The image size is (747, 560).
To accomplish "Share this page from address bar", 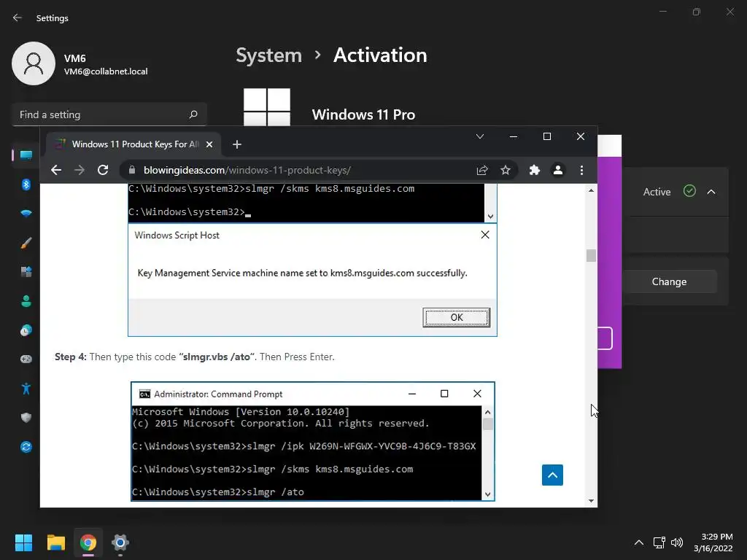I will pyautogui.click(x=482, y=170).
